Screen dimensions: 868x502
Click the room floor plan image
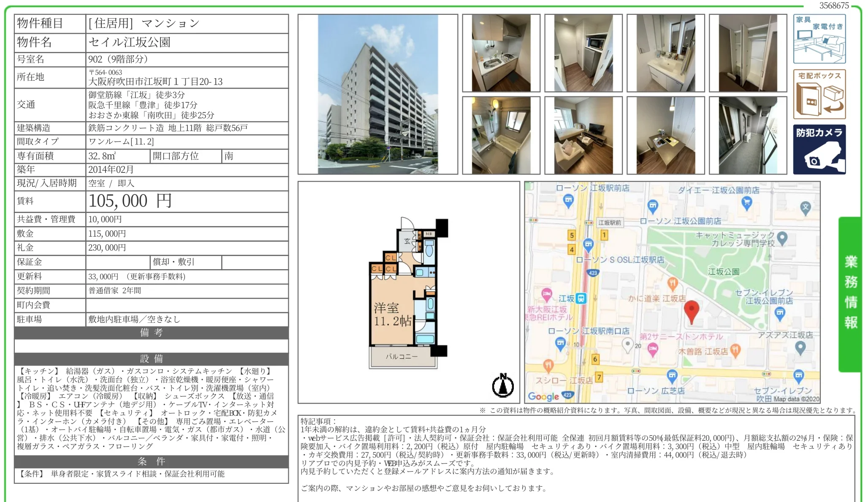[x=409, y=292]
